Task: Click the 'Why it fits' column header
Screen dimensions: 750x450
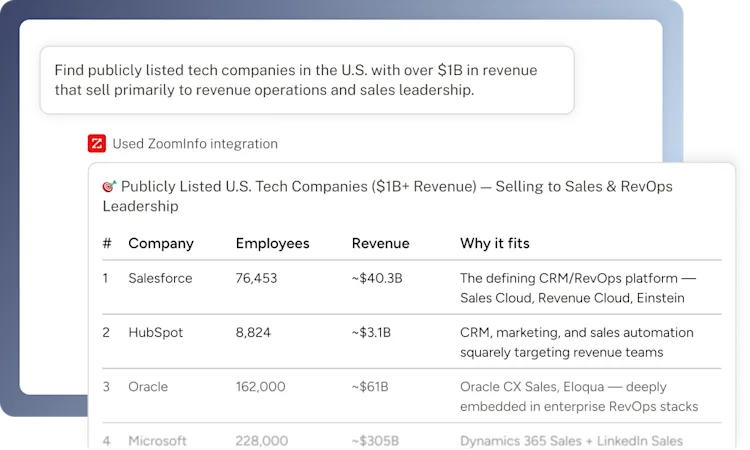Action: point(495,243)
